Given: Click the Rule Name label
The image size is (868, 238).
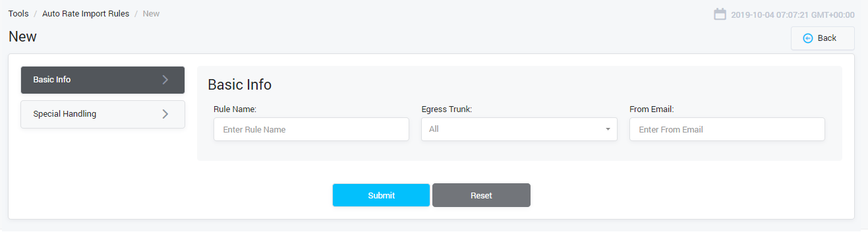Looking at the screenshot, I should point(235,109).
